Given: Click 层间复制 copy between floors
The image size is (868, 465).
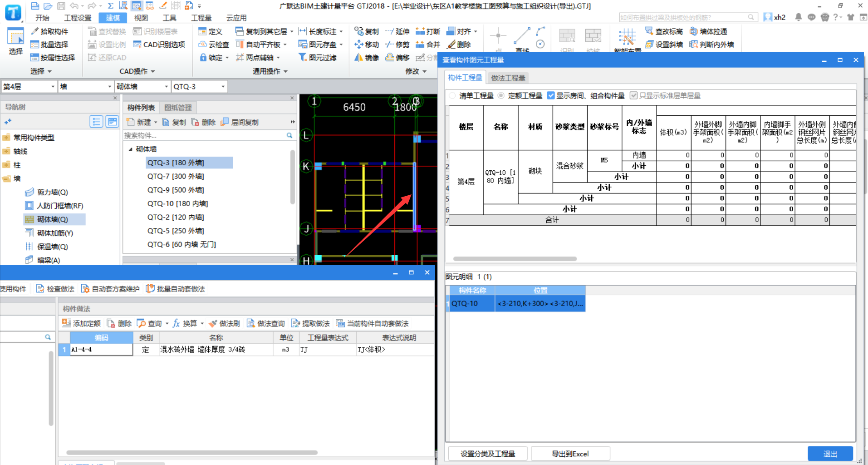Looking at the screenshot, I should 240,122.
